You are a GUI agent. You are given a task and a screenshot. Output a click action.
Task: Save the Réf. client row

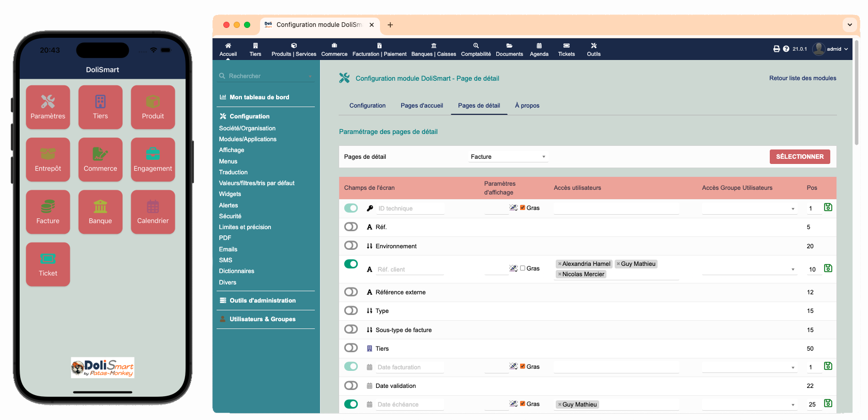click(x=828, y=268)
